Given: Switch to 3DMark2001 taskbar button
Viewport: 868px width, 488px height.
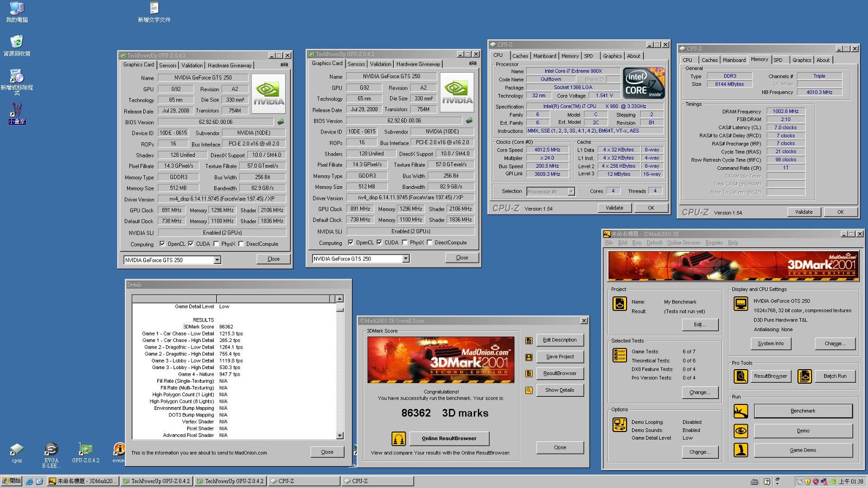Looking at the screenshot, I should pyautogui.click(x=82, y=481).
